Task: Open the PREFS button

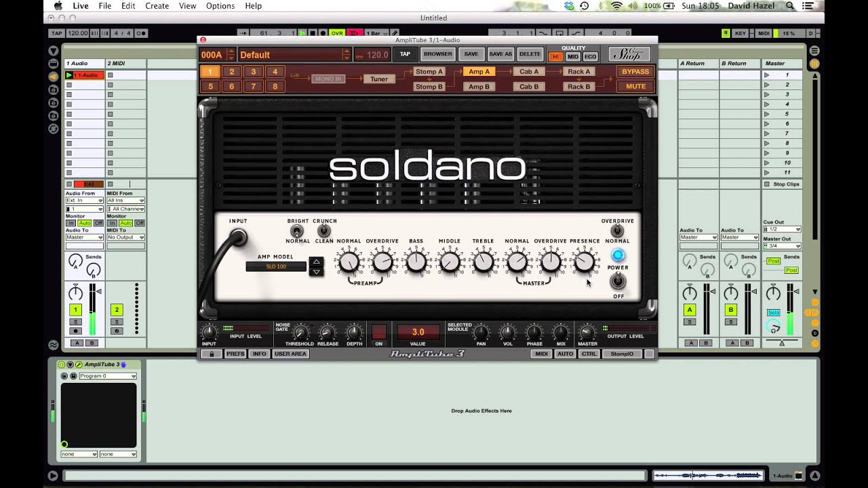Action: pyautogui.click(x=235, y=354)
